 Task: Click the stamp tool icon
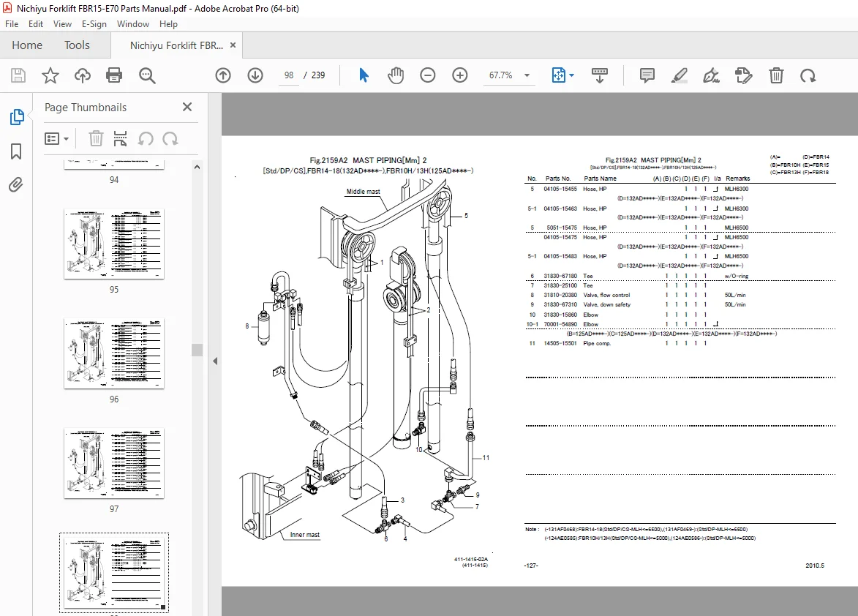click(743, 75)
